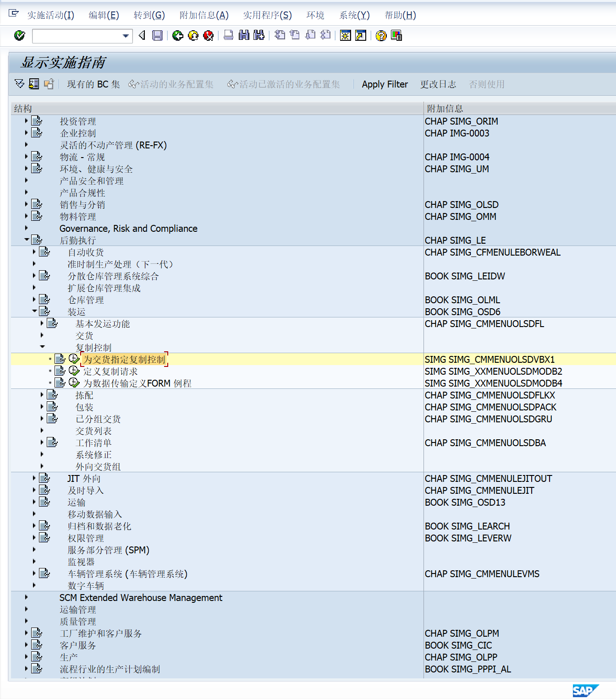
Task: Expand the 企业控制 node
Action: coord(26,133)
